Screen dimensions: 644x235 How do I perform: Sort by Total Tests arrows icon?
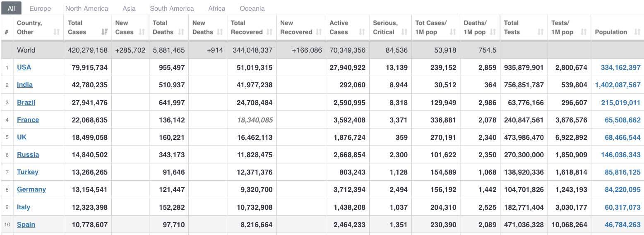[x=541, y=32]
